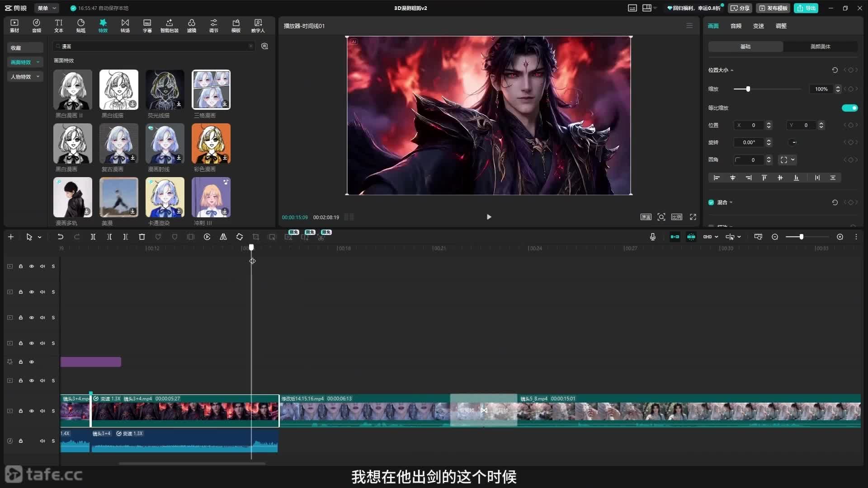Open the 文本 text panel icon
Screen dimensions: 868x488
59,26
